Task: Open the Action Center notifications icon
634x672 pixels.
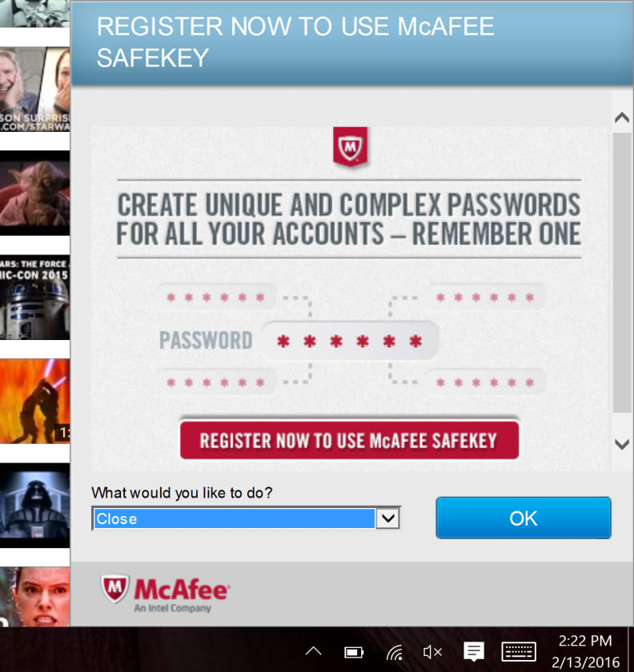Action: 474,651
